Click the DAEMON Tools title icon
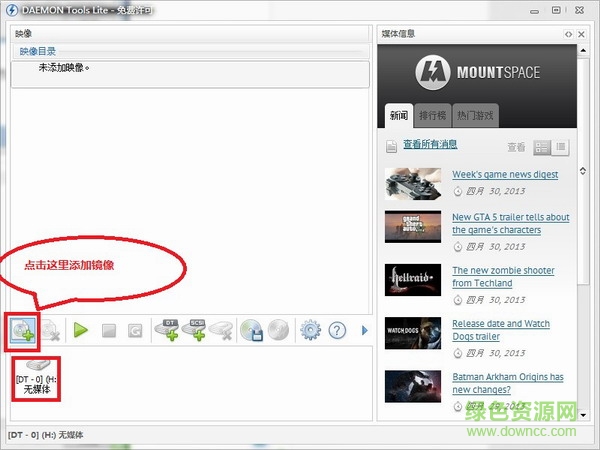The image size is (600, 450). pyautogui.click(x=12, y=10)
